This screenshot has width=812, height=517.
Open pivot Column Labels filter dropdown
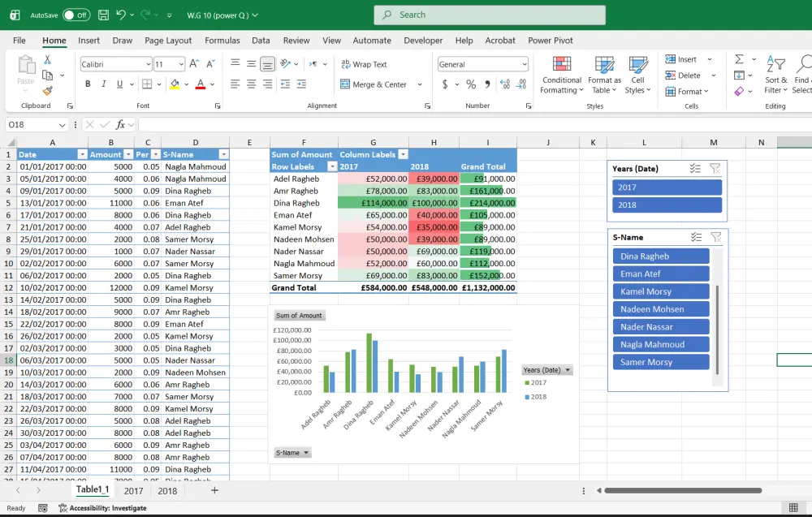click(x=403, y=154)
